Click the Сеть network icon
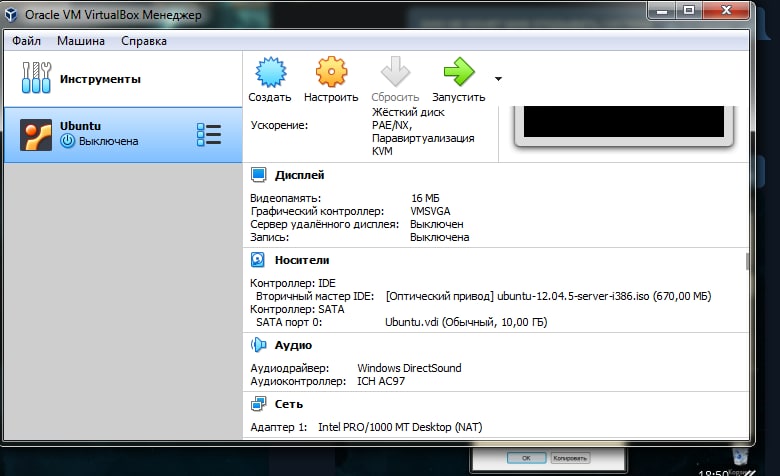Viewport: 780px width, 476px height. [x=258, y=404]
